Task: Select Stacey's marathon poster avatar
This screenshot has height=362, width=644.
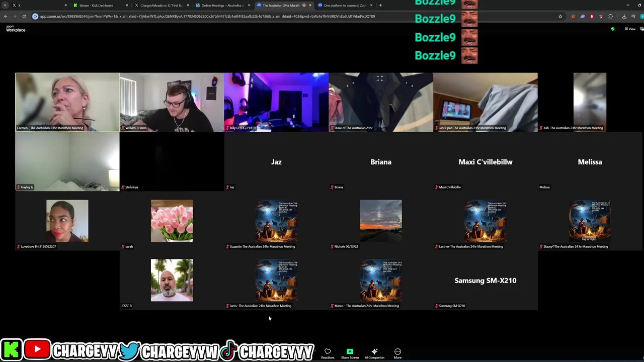Action: pos(590,221)
